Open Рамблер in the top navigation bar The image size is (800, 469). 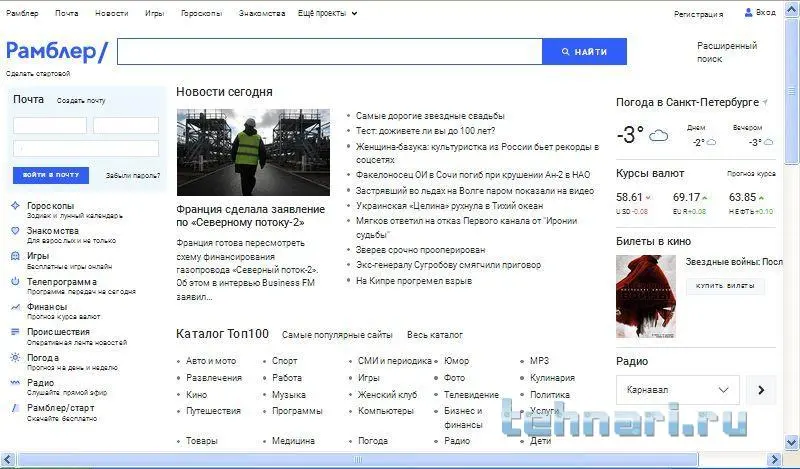[x=22, y=13]
